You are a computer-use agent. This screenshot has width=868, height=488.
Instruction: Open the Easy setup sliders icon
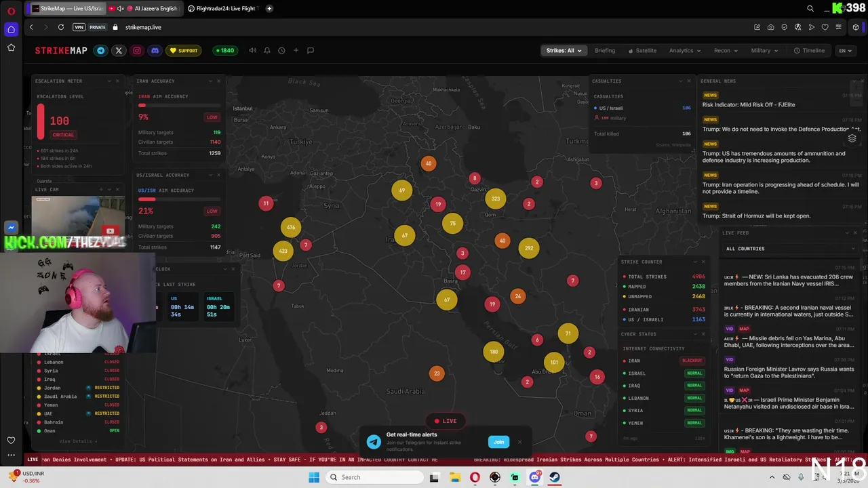pos(839,27)
